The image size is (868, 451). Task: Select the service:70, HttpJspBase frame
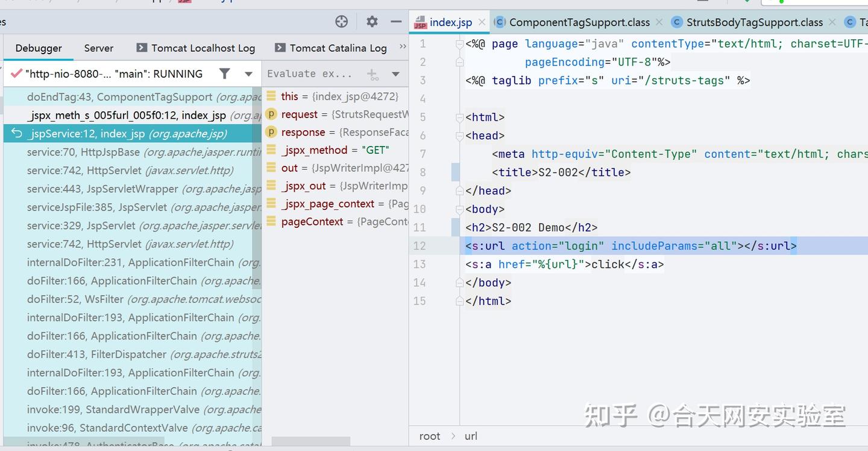pyautogui.click(x=133, y=152)
